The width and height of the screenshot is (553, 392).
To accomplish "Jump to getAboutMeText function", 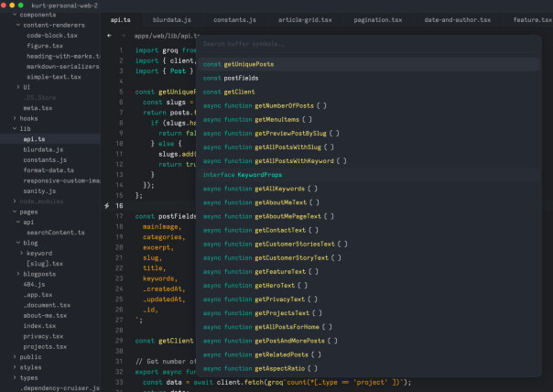I will [x=369, y=202].
